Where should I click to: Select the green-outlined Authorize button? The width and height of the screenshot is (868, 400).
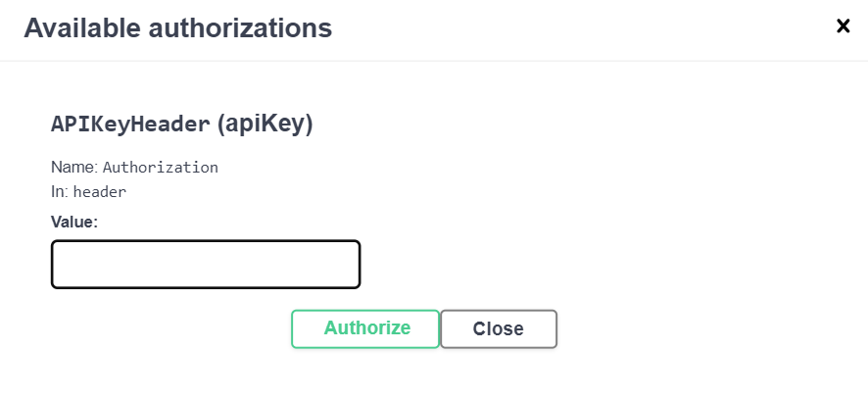[367, 328]
